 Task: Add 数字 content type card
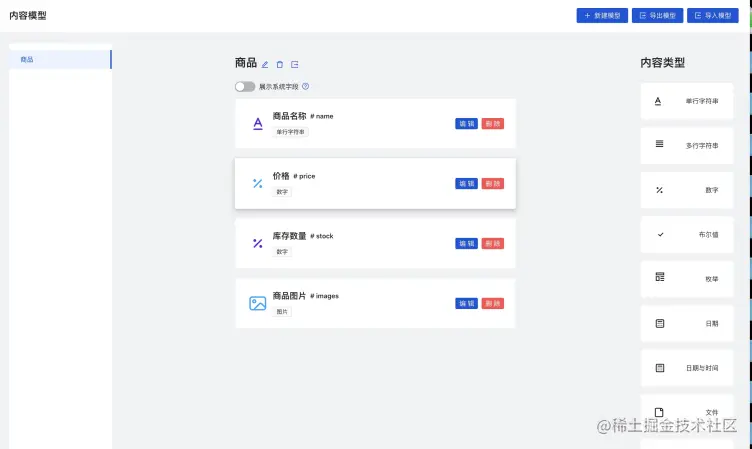(x=687, y=190)
